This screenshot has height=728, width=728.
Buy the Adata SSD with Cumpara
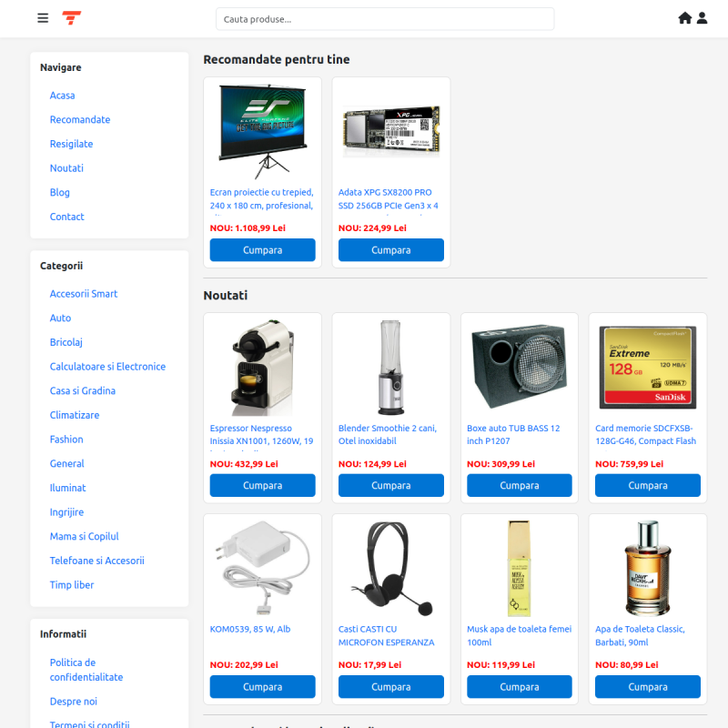(x=391, y=250)
